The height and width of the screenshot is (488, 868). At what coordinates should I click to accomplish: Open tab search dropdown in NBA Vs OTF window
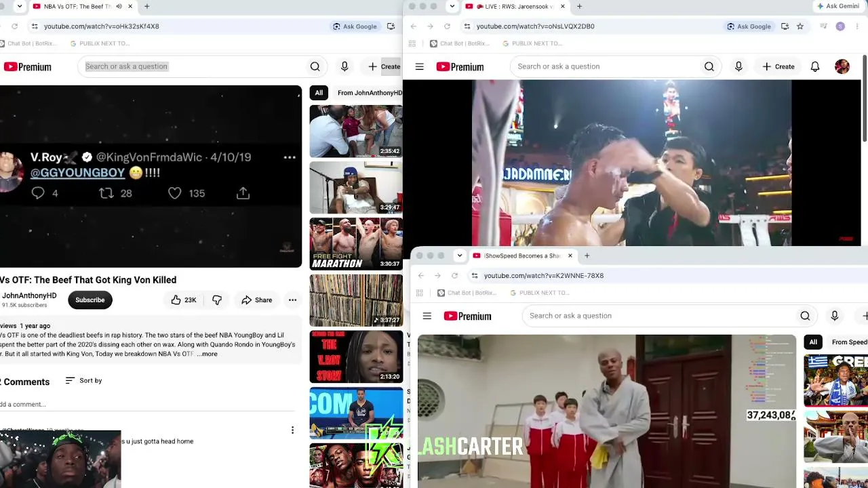19,7
